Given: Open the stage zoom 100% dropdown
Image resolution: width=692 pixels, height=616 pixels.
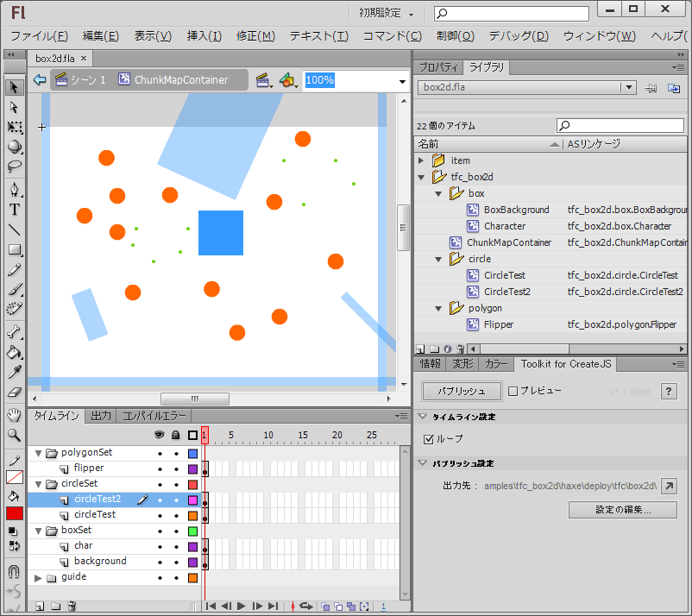Looking at the screenshot, I should 402,80.
